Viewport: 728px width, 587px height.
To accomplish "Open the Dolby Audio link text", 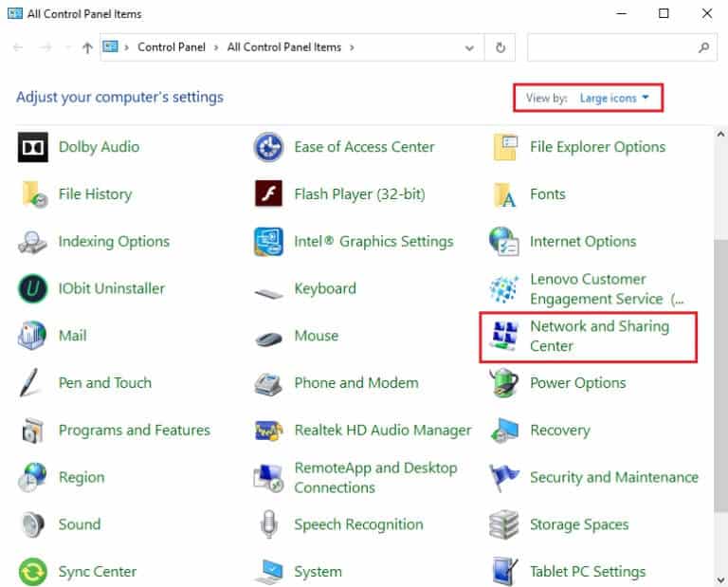I will [99, 147].
